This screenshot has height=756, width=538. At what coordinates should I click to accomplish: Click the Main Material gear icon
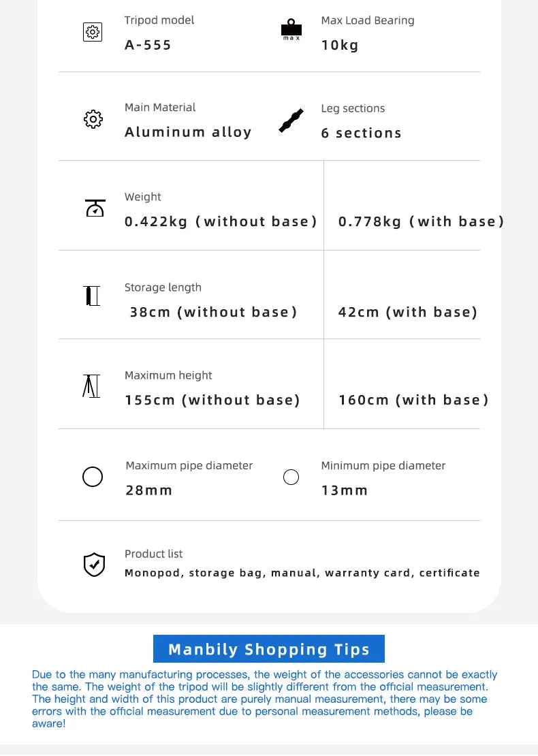point(93,120)
